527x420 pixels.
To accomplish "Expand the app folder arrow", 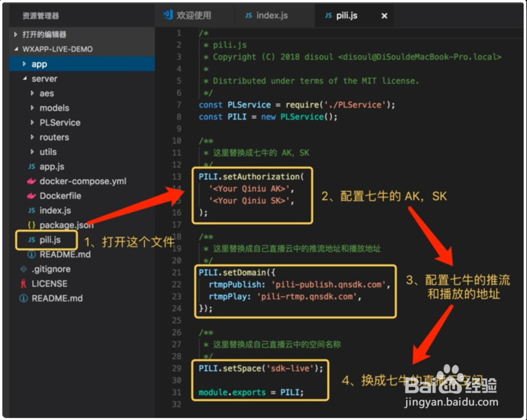I will click(24, 64).
